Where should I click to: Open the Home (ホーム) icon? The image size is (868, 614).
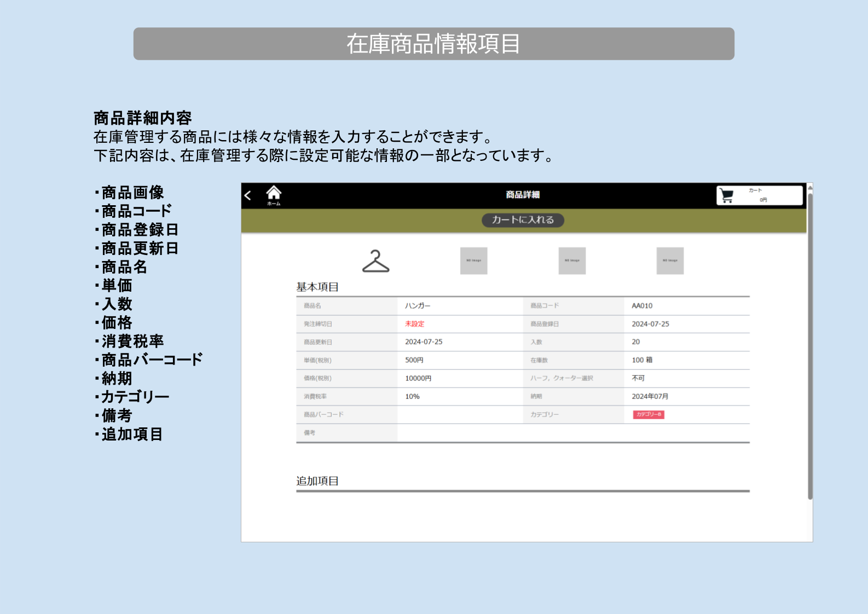coord(274,195)
